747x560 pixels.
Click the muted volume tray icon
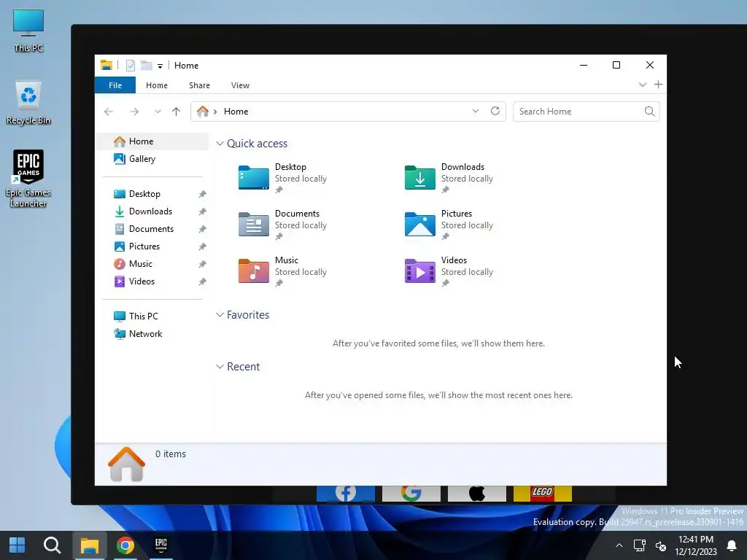coord(661,545)
